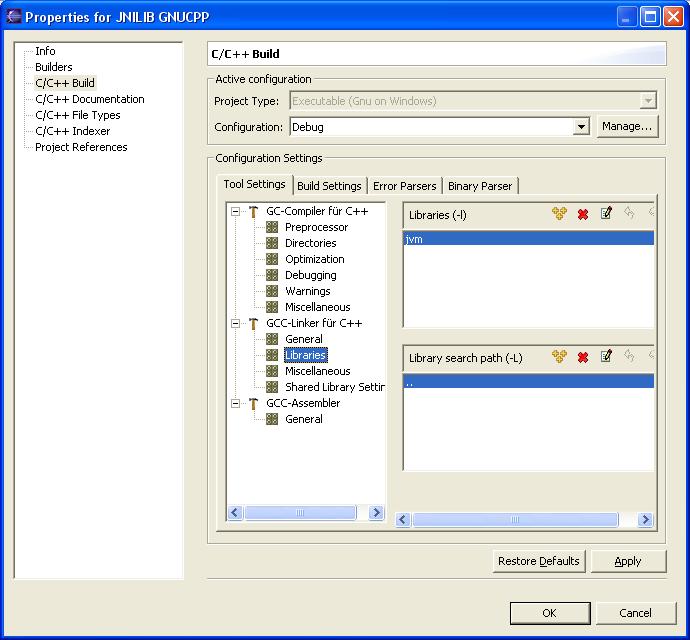Image resolution: width=690 pixels, height=640 pixels.
Task: Move entry up in Library search path (-L) toolbar
Action: (x=629, y=356)
